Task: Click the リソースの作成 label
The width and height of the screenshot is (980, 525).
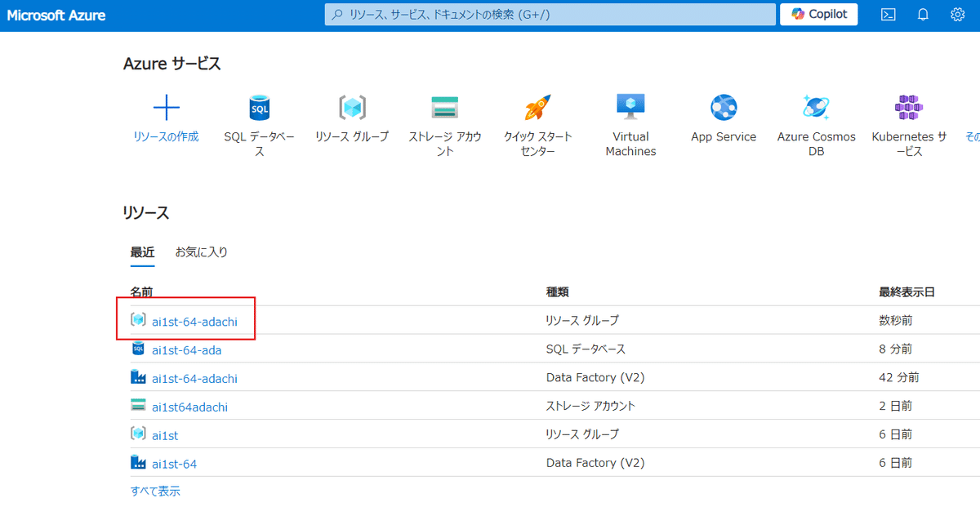Action: (166, 137)
